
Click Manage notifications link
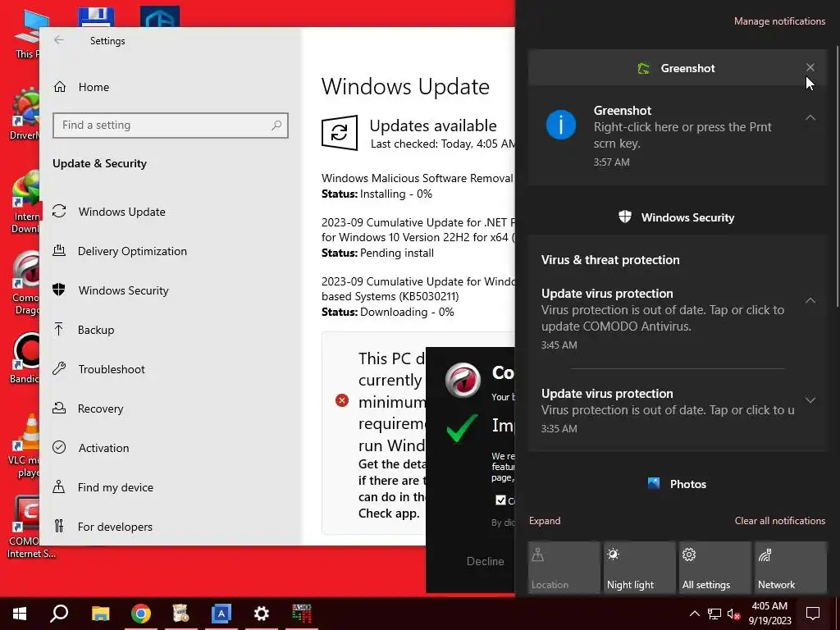(779, 21)
